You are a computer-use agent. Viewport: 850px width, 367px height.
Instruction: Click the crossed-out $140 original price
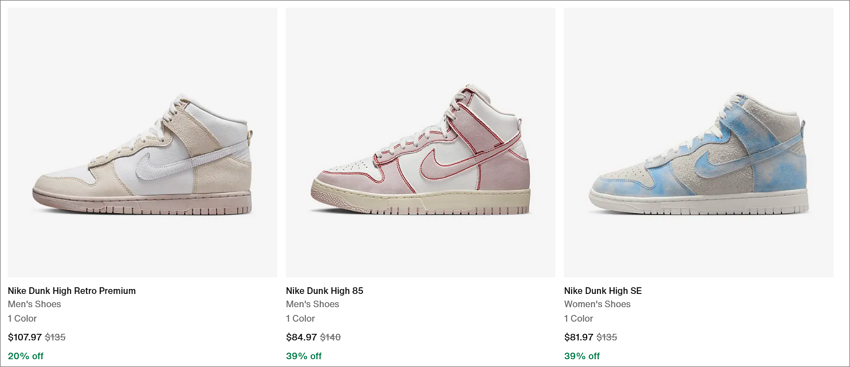tap(330, 337)
